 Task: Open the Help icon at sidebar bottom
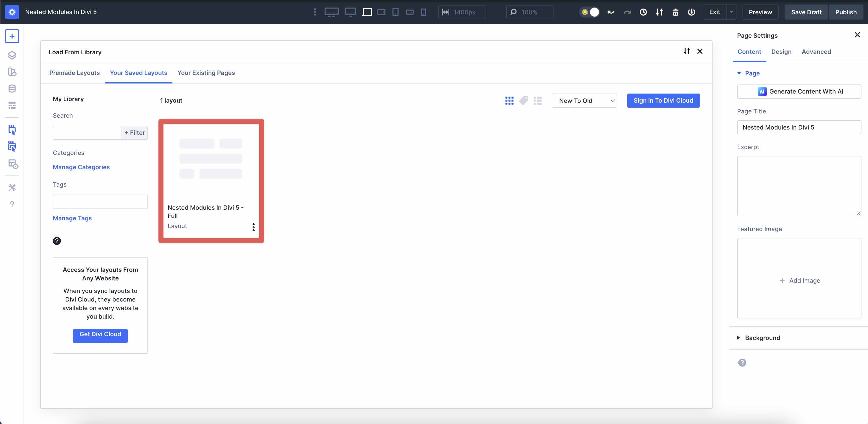[x=12, y=204]
